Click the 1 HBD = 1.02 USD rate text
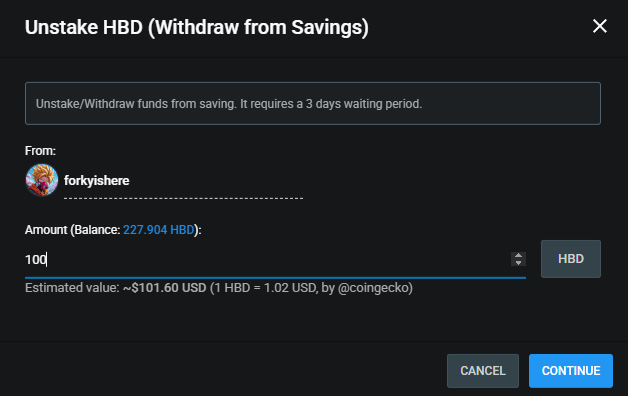Image resolution: width=628 pixels, height=396 pixels. pyautogui.click(x=265, y=288)
